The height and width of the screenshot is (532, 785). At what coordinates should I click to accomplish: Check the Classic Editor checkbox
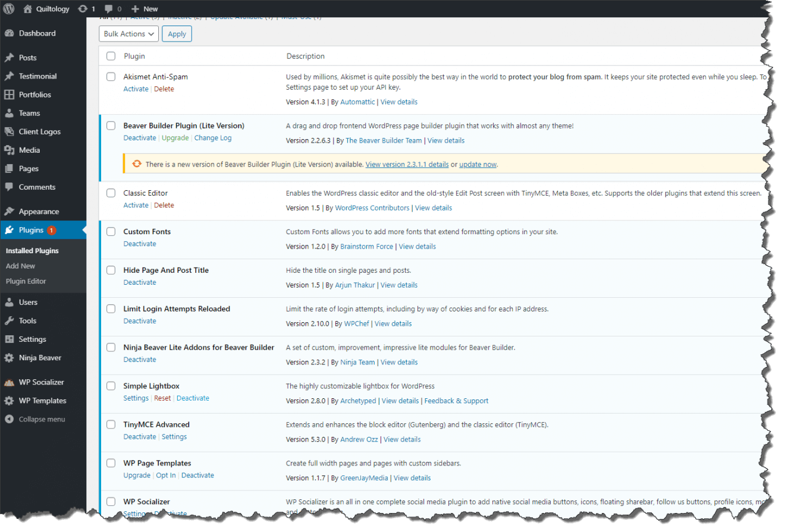[x=111, y=193]
